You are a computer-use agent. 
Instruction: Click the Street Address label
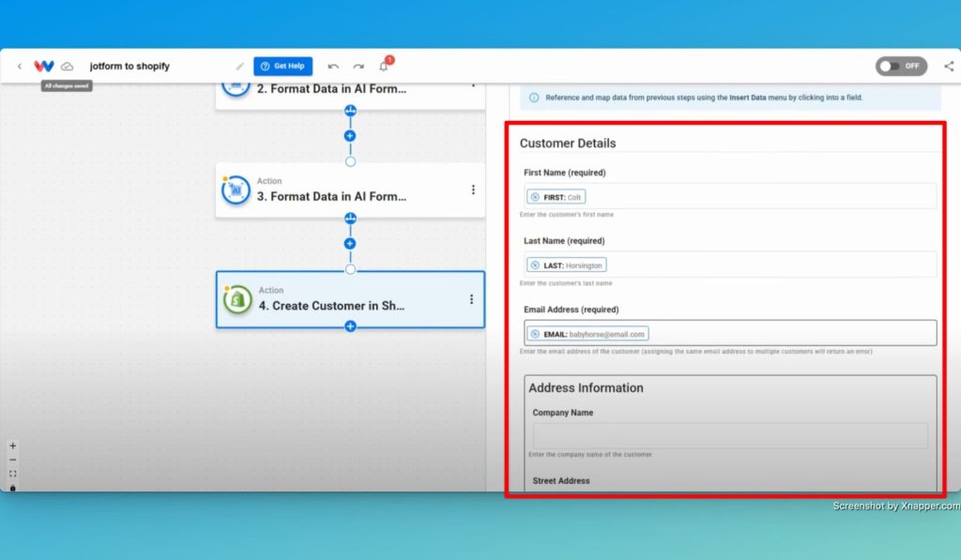[x=561, y=481]
